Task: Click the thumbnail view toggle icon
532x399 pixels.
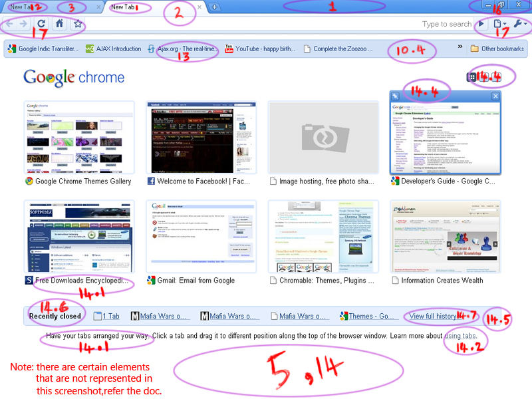Action: click(471, 77)
